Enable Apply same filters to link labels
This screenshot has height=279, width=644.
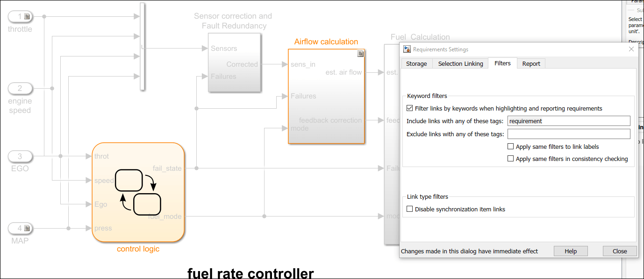click(511, 146)
